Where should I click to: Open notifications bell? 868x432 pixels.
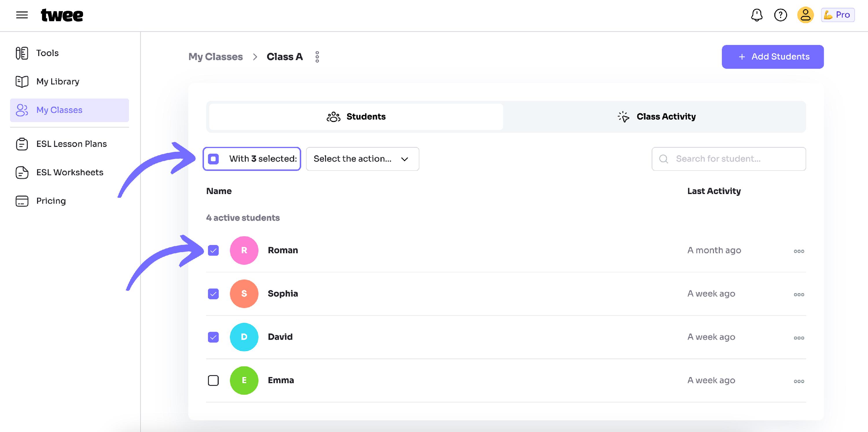tap(757, 15)
